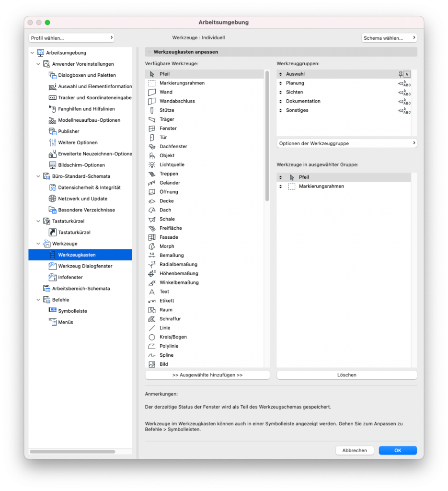This screenshot has width=448, height=491.
Task: Toggle the pin state of Dokumentation group
Action: (401, 102)
